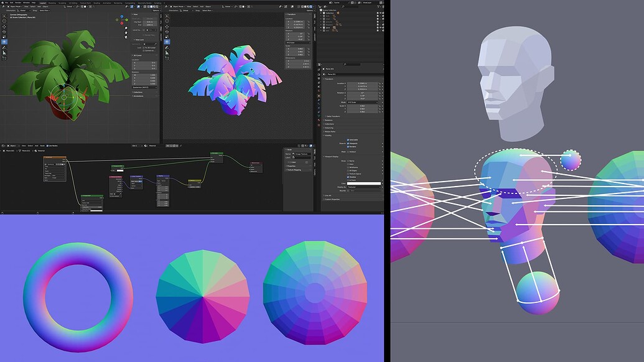This screenshot has width=644, height=362.
Task: Open the Display As dropdown set to Textured
Action: tap(363, 187)
